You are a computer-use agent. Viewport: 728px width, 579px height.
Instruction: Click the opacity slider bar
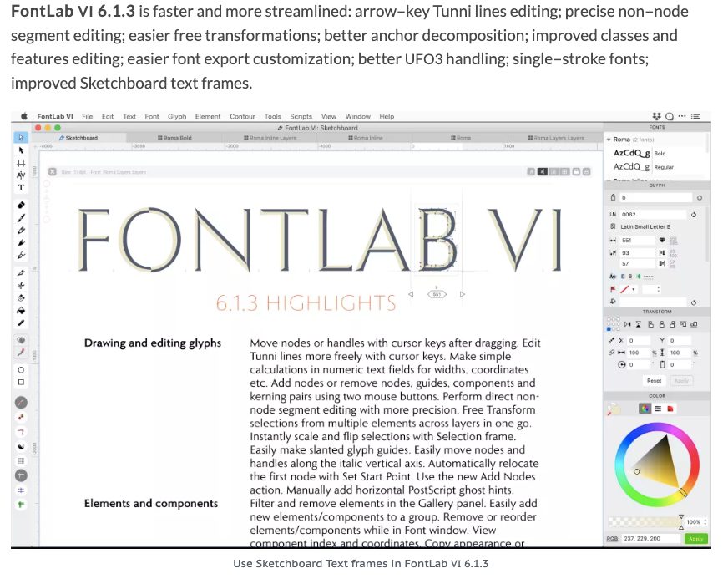(644, 522)
